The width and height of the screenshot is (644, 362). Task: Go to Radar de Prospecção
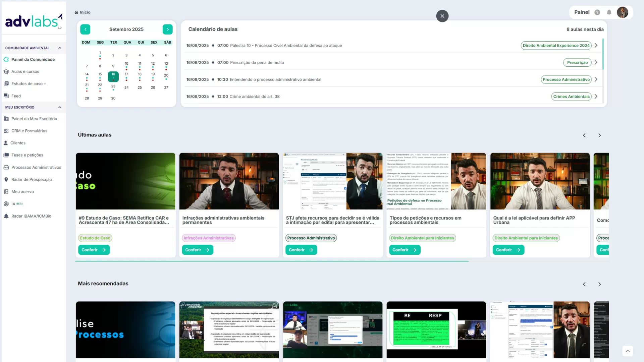pos(31,180)
